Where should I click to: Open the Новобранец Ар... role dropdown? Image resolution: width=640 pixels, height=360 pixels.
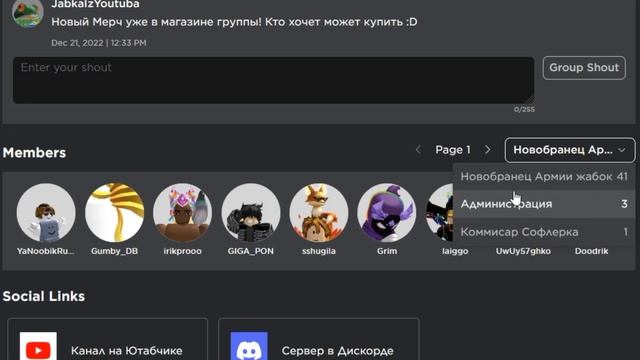570,150
